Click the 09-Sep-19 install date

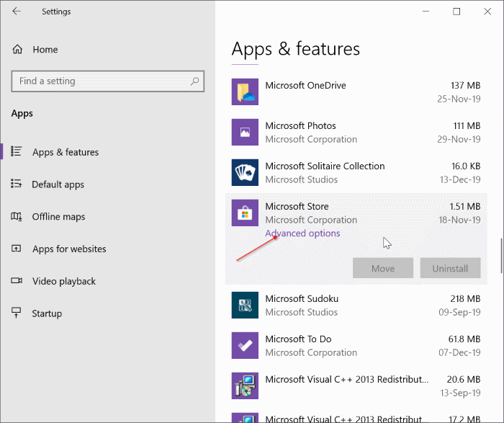[459, 312]
